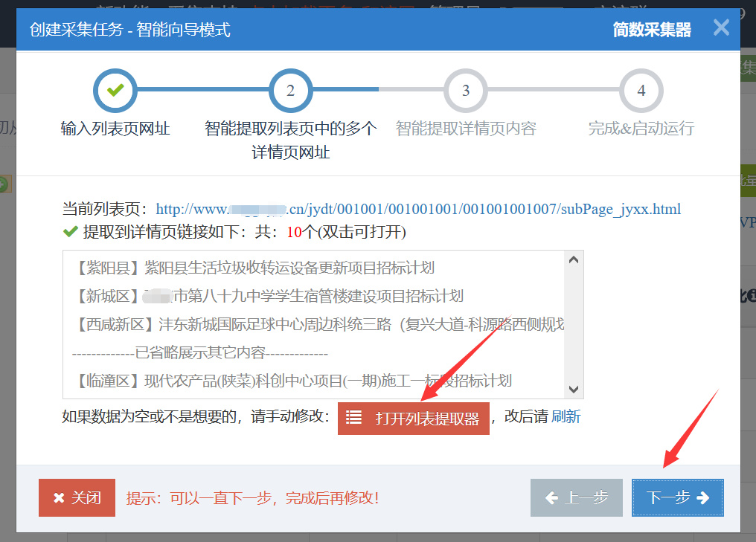Click the 智能提取详情页内容 step label
Viewport: 756px width, 542px height.
(466, 129)
